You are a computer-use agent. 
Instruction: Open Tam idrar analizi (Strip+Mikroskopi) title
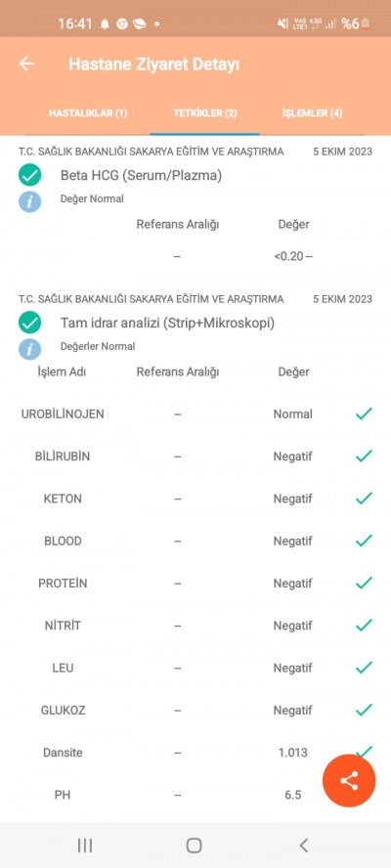(x=167, y=323)
